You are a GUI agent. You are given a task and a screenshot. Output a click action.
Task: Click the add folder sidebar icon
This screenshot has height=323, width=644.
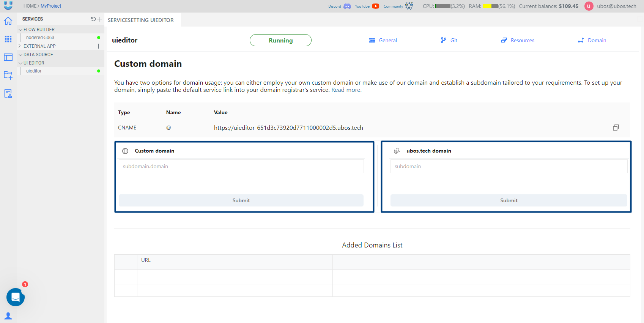(8, 75)
